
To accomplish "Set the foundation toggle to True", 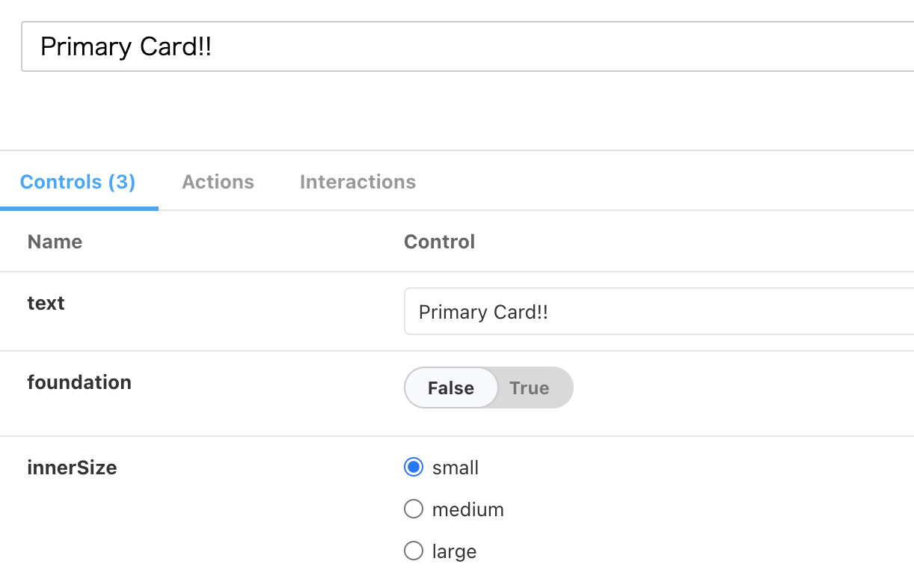I will [530, 388].
